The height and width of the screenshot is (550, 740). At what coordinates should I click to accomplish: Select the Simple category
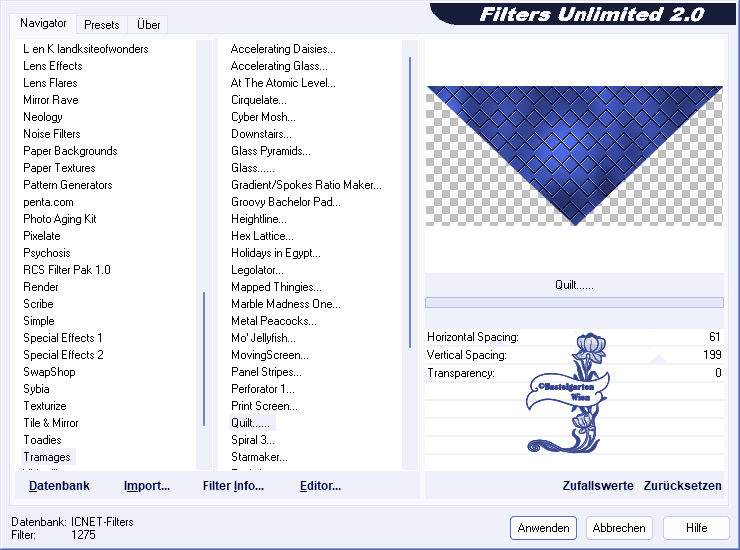[x=39, y=321]
